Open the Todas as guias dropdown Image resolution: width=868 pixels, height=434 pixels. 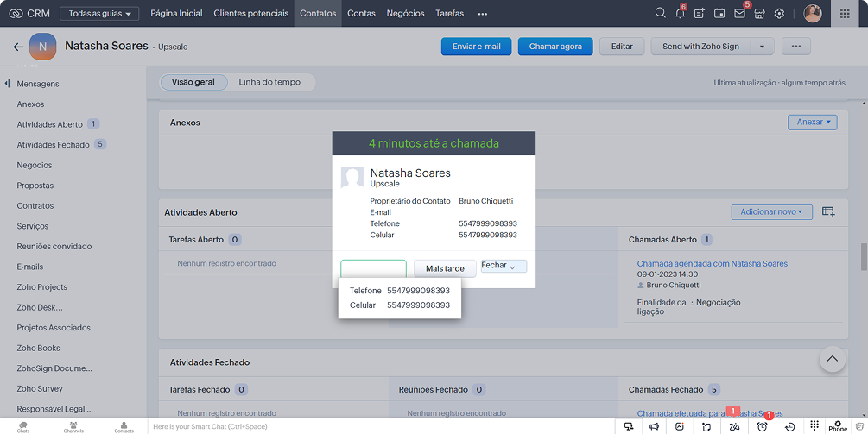coord(99,13)
